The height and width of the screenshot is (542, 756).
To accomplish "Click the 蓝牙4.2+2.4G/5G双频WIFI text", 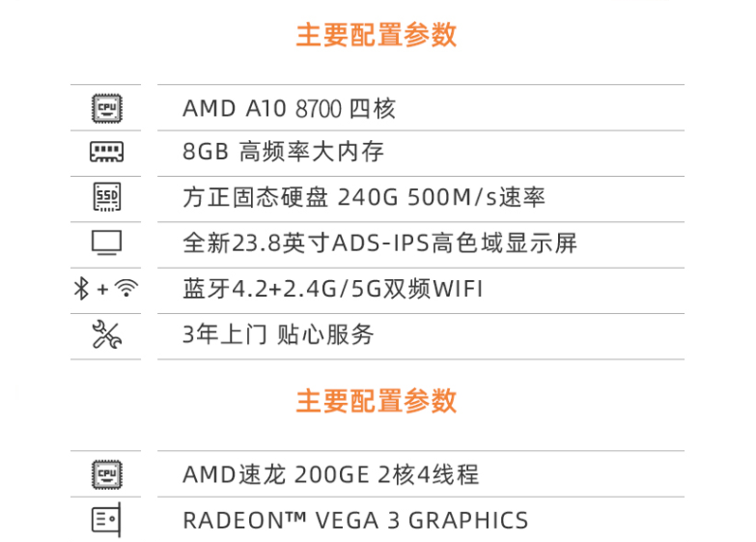I will 333,289.
